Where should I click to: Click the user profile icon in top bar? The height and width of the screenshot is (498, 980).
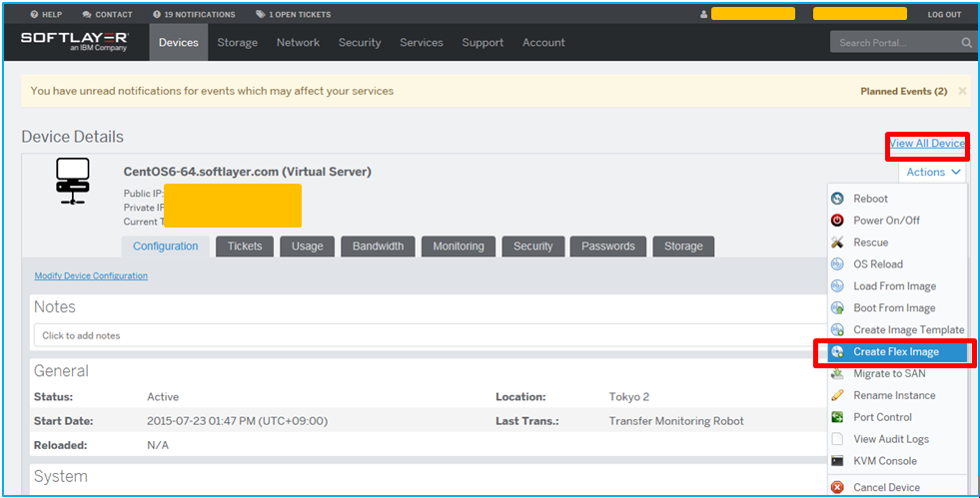coord(703,14)
